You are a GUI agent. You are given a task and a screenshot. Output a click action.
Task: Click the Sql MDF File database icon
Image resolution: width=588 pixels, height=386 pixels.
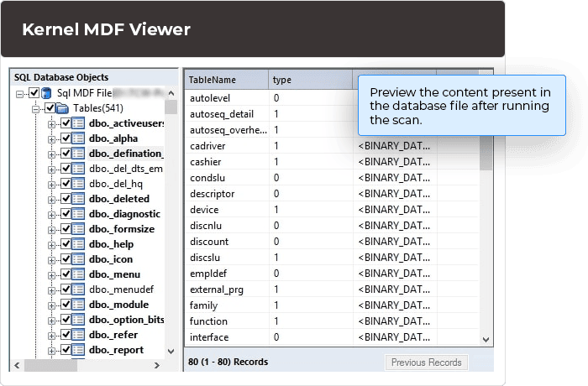(x=46, y=93)
